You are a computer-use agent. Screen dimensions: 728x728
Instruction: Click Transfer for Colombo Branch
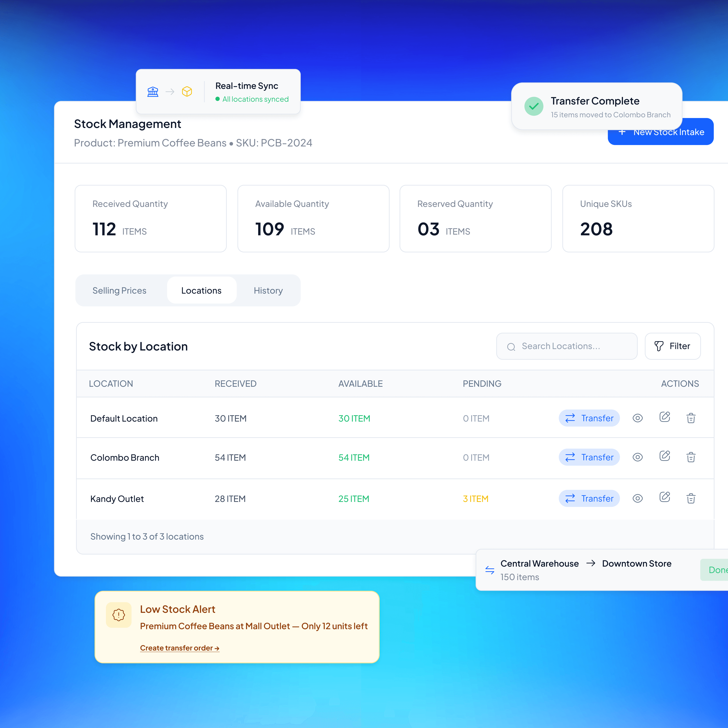(589, 457)
